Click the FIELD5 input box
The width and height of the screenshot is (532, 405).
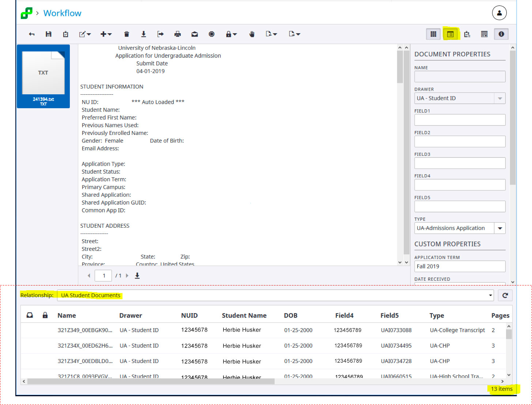(460, 206)
